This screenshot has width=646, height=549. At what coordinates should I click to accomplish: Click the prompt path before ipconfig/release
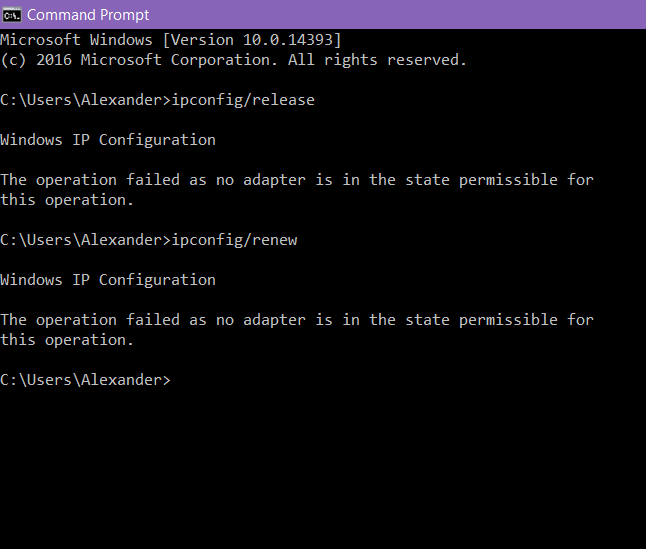click(x=85, y=100)
